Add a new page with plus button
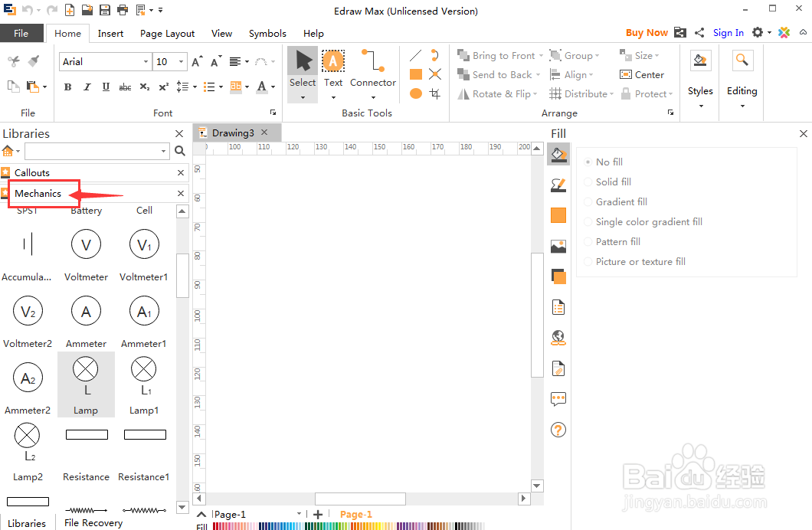This screenshot has width=812, height=530. tap(318, 514)
